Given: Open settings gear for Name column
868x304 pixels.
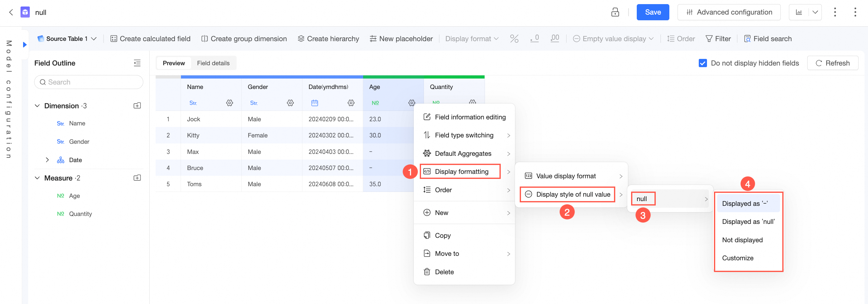Looking at the screenshot, I should pos(229,103).
